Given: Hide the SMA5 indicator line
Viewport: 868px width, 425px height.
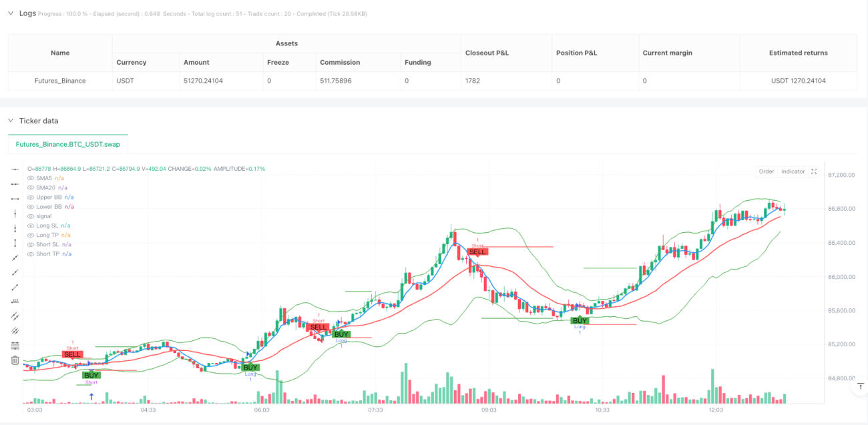Looking at the screenshot, I should pyautogui.click(x=30, y=178).
